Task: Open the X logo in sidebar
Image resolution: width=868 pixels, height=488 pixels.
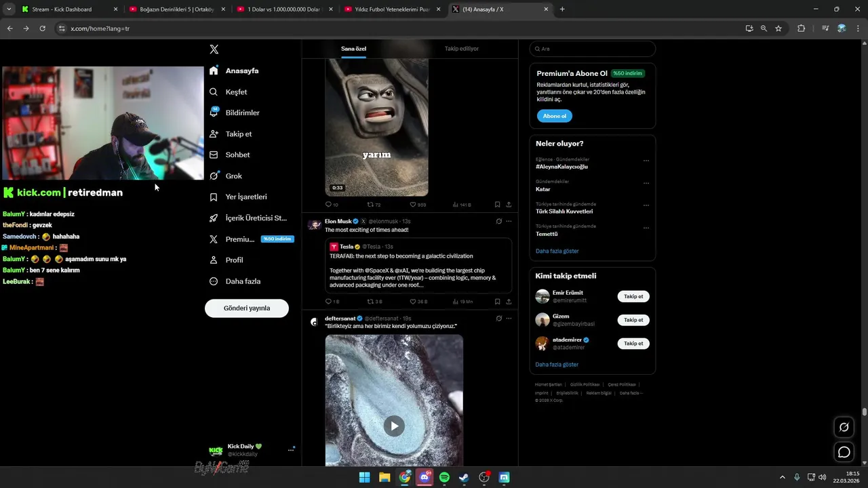Action: click(x=214, y=49)
